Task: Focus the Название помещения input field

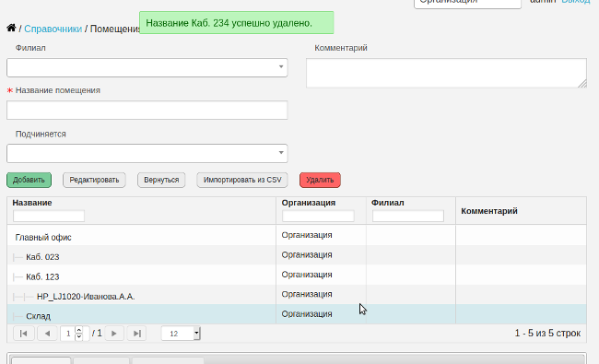Action: 147,110
